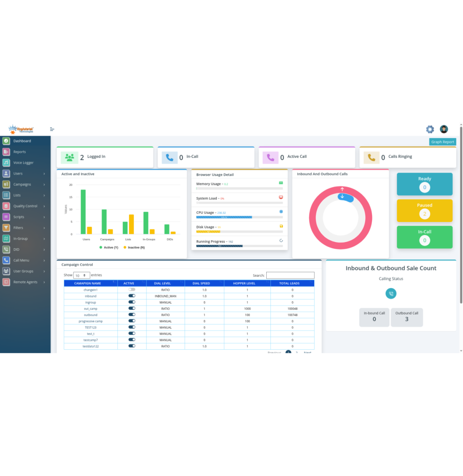Viewport: 463px width, 476px height.
Task: Click the Graph Report button
Action: pos(443,142)
